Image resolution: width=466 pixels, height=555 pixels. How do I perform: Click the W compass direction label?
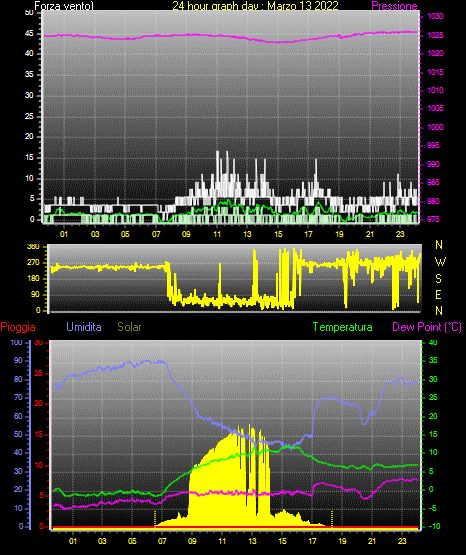pyautogui.click(x=440, y=262)
